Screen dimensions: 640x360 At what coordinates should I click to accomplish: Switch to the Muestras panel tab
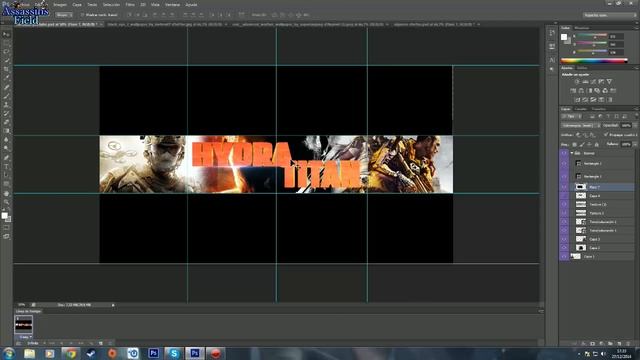(582, 28)
